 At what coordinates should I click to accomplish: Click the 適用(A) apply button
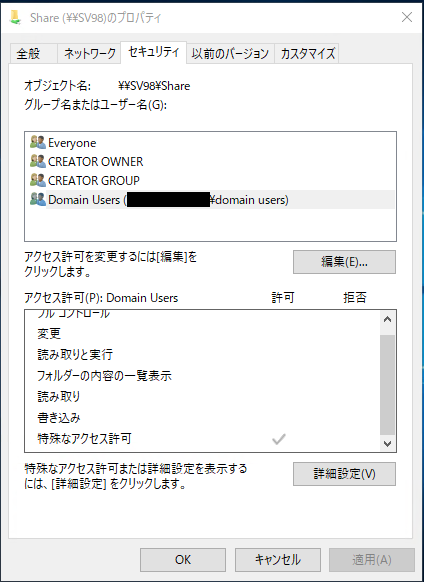pyautogui.click(x=372, y=560)
